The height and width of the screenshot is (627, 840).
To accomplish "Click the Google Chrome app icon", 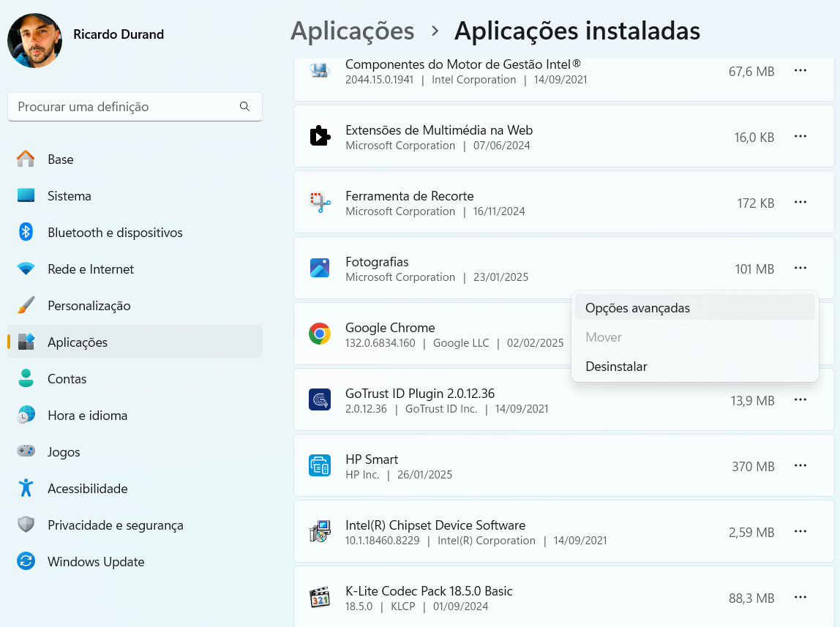I will point(320,334).
